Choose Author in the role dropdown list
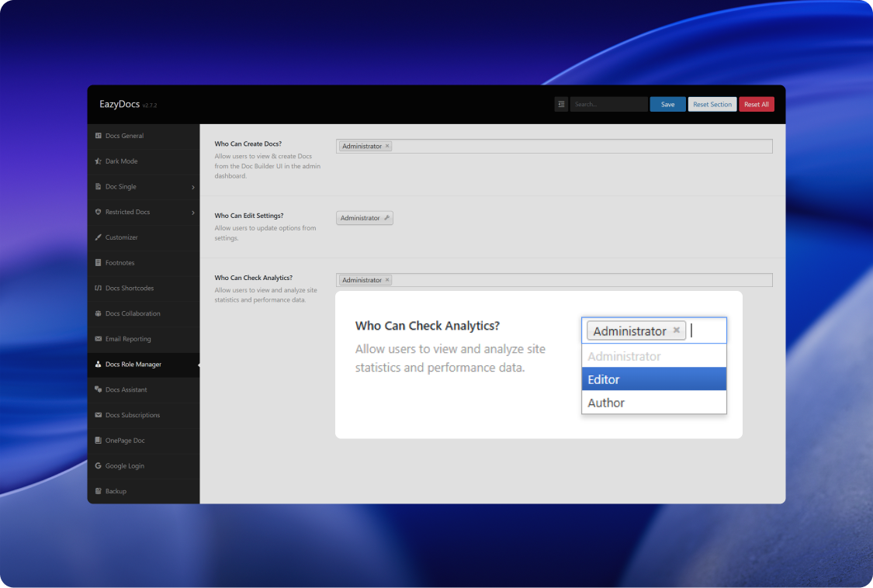 tap(653, 403)
